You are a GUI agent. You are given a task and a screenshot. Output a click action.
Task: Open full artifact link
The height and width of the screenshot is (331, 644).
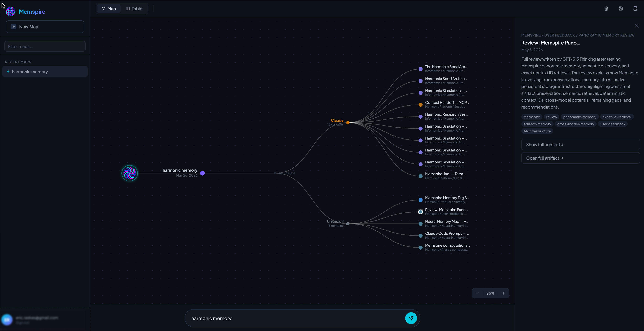click(x=580, y=158)
